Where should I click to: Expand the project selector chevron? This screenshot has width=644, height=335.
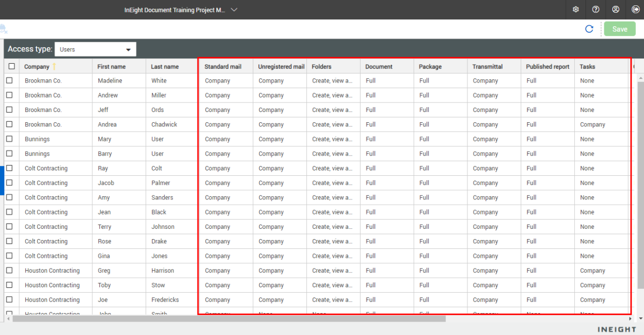point(234,10)
